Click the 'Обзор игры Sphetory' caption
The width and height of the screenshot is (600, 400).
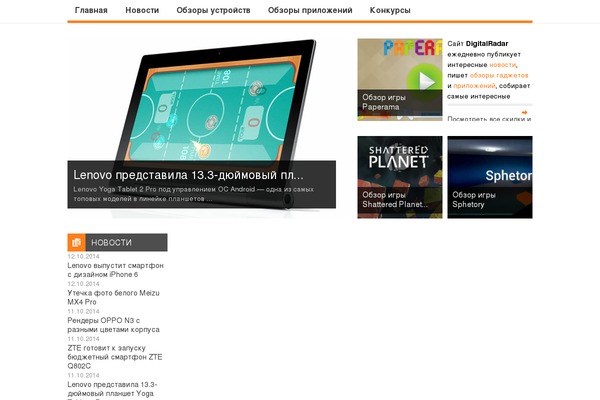tap(474, 200)
